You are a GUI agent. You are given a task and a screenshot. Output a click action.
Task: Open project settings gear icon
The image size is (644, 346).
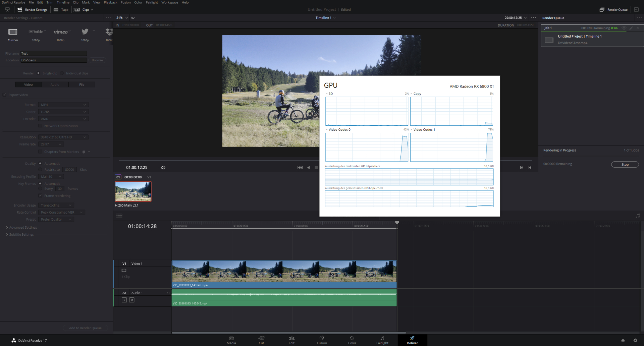click(635, 340)
